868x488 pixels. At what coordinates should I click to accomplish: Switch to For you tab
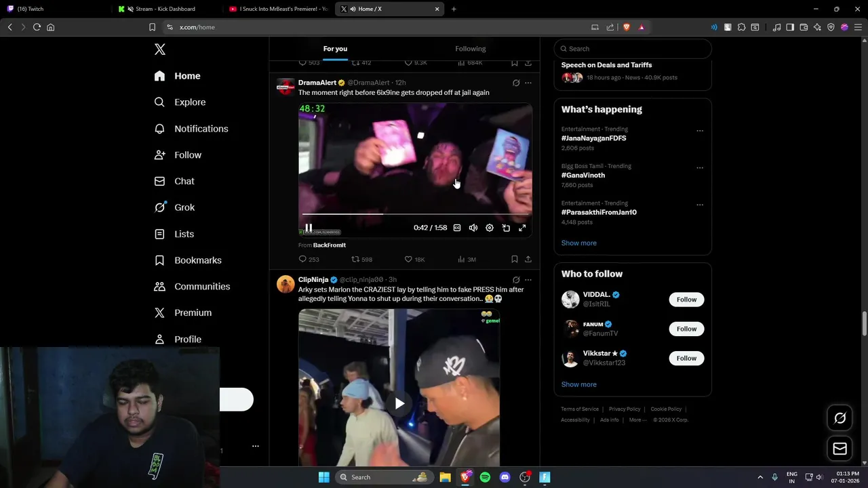coord(335,49)
